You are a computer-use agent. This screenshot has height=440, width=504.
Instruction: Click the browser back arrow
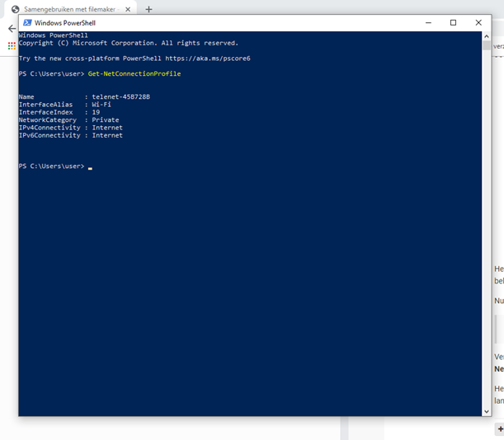click(x=12, y=29)
